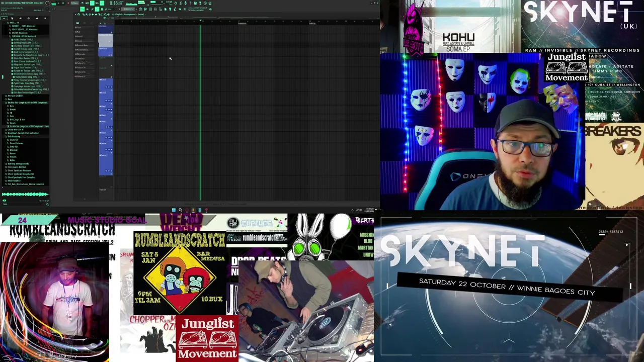Click the transport Play button
This screenshot has height=362, width=644.
[58, 3]
